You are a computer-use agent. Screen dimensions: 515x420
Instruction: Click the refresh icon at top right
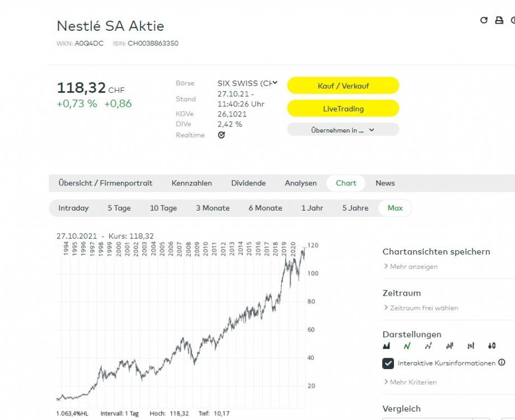(484, 20)
